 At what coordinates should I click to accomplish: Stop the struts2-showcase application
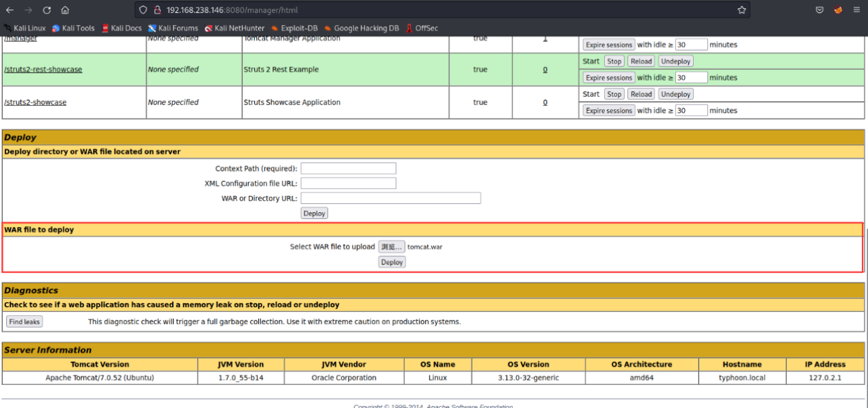coord(614,94)
